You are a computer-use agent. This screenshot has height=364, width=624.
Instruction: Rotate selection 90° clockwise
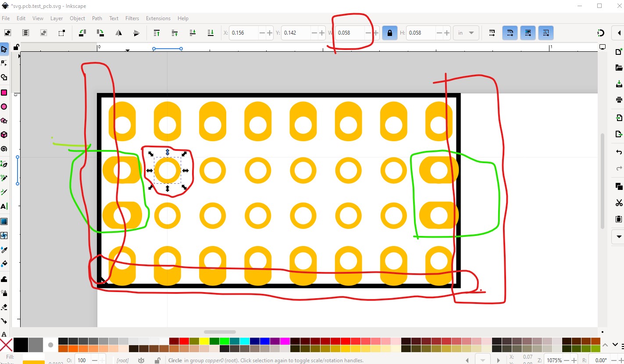pyautogui.click(x=100, y=33)
